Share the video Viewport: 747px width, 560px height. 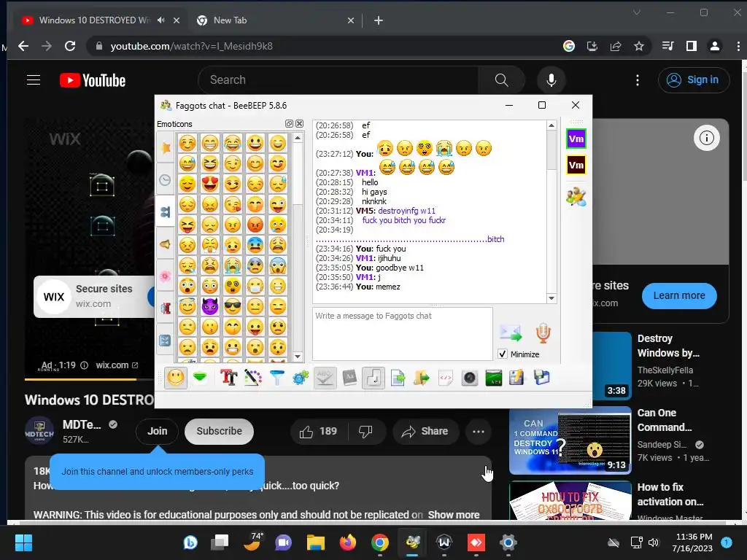pyautogui.click(x=425, y=432)
